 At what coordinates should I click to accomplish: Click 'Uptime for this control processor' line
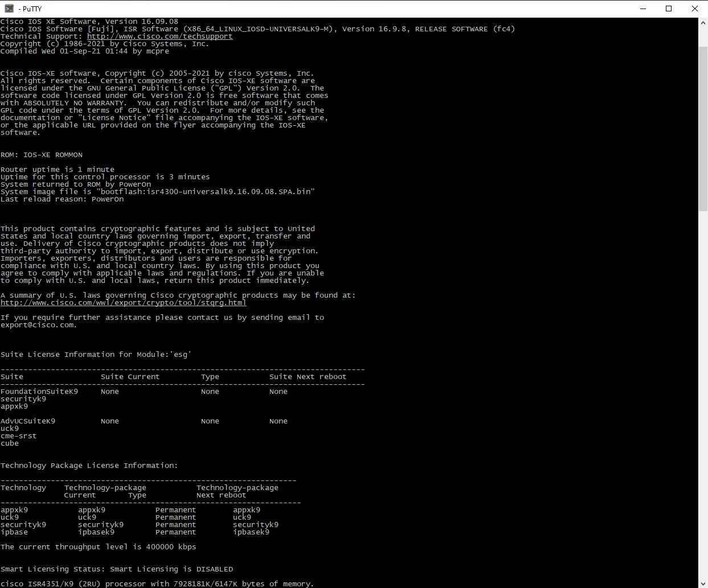pyautogui.click(x=105, y=177)
